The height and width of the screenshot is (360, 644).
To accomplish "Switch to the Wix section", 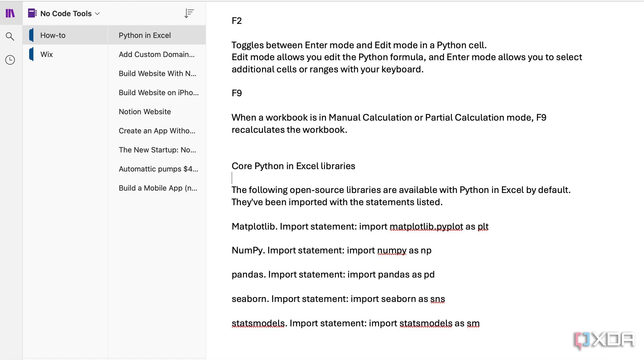I will 47,54.
